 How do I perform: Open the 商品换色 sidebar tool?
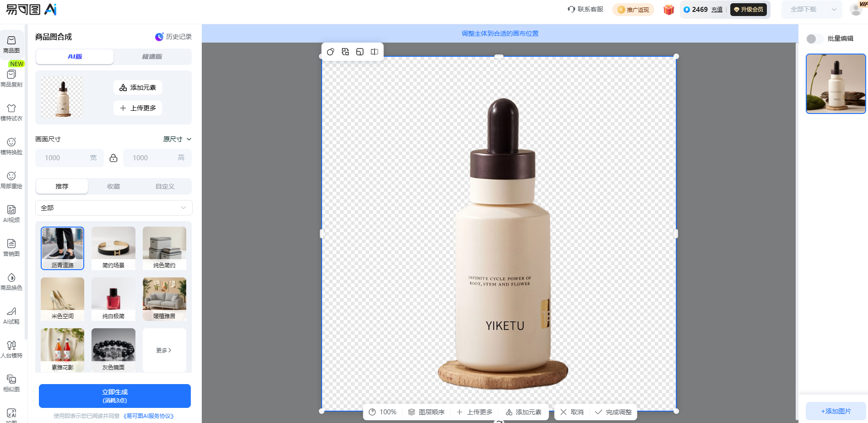tap(11, 282)
